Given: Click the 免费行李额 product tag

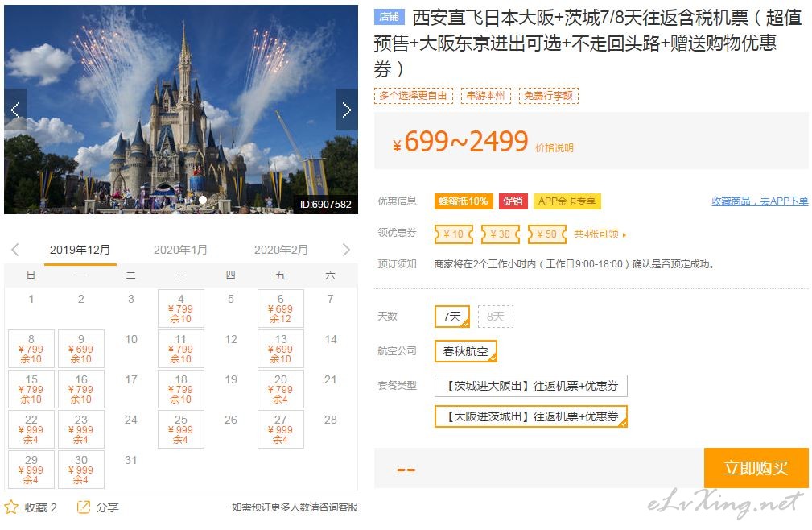Looking at the screenshot, I should click(548, 96).
